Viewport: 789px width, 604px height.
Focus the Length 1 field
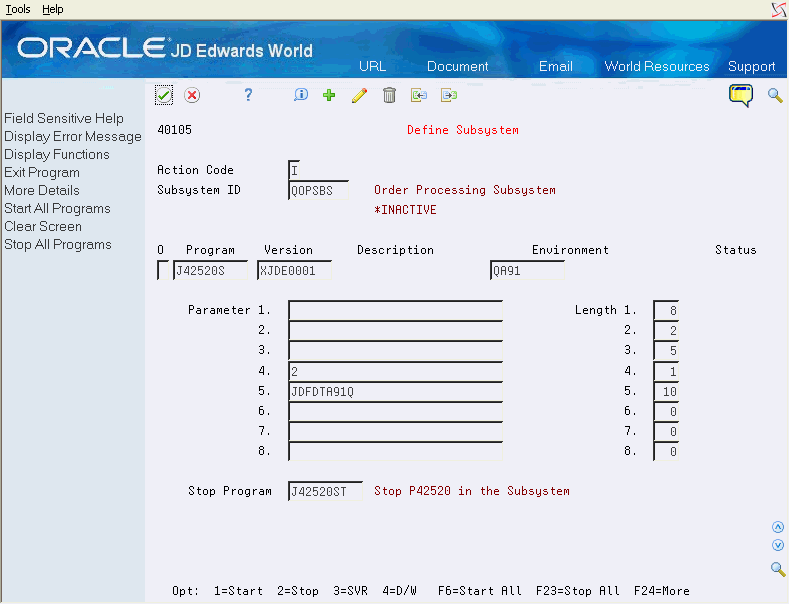coord(666,311)
